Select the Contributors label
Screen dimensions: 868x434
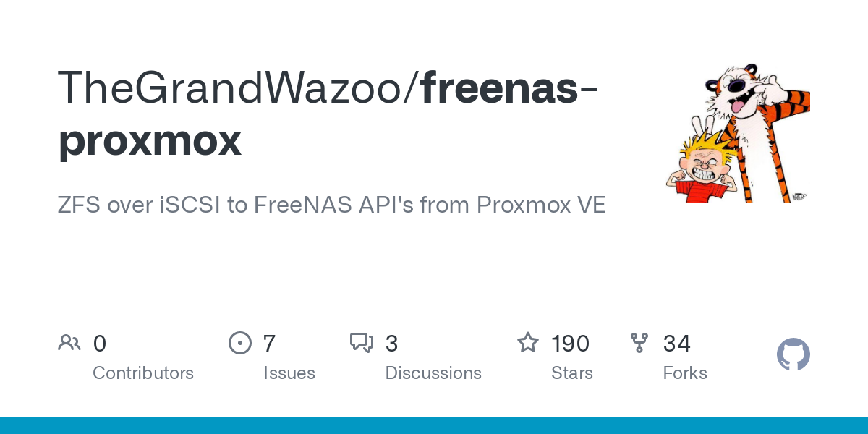[143, 373]
